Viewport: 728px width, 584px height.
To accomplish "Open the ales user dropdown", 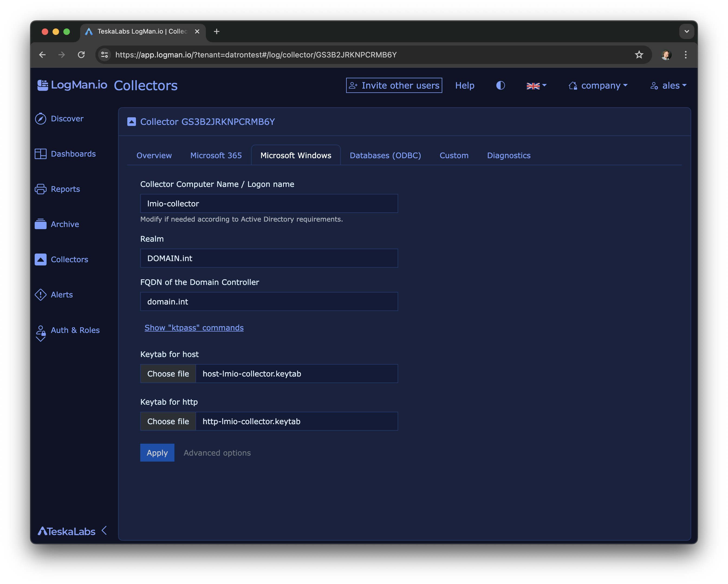I will (x=668, y=85).
